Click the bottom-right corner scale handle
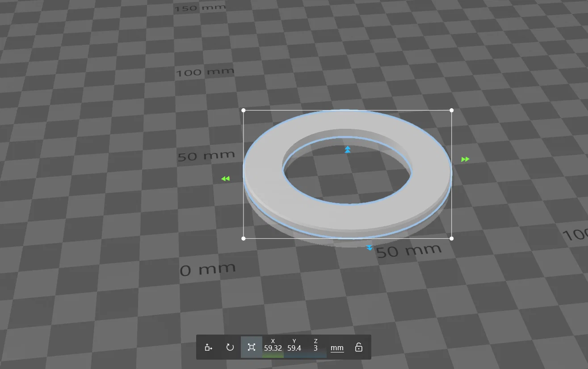588x369 pixels. 452,238
